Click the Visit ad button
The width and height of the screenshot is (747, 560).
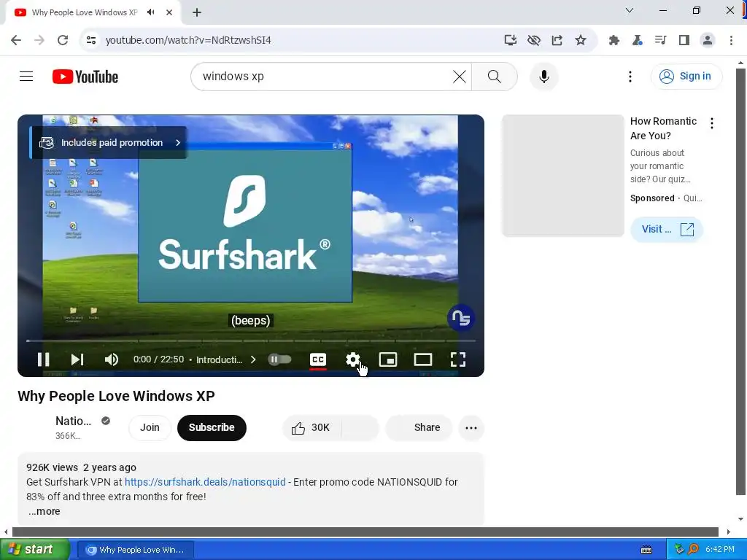667,229
